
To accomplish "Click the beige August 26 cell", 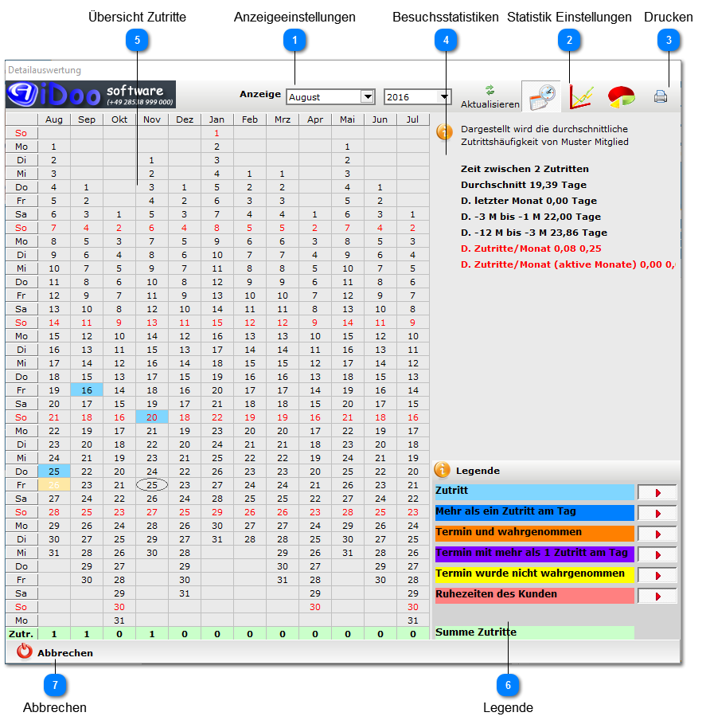I will 54,485.
